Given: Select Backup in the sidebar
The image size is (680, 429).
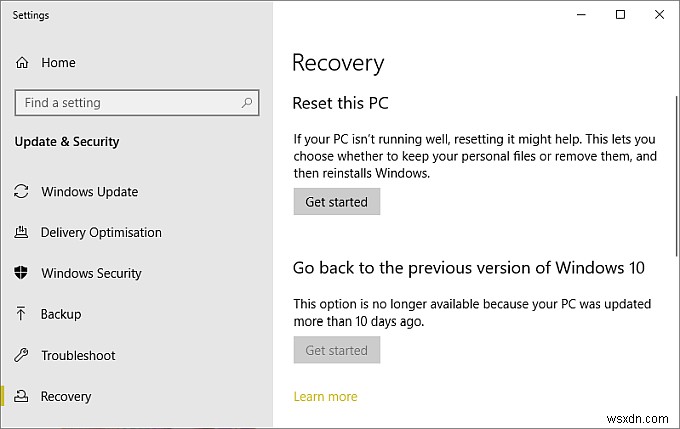Looking at the screenshot, I should click(x=61, y=314).
